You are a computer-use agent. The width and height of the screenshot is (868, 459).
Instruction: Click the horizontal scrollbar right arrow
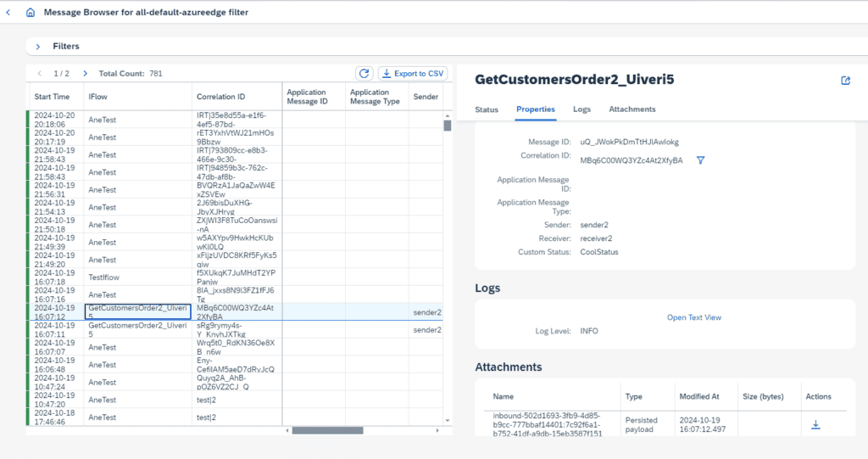(x=437, y=430)
